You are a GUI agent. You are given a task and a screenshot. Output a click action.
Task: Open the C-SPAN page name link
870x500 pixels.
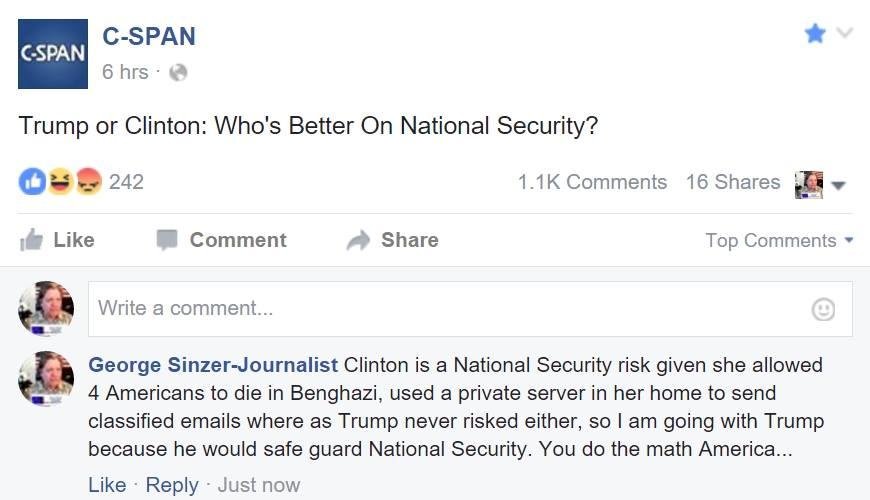click(149, 37)
